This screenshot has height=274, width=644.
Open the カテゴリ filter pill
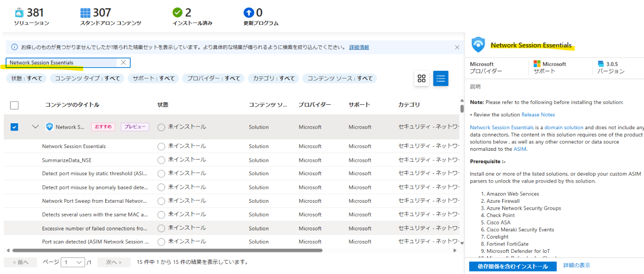[273, 78]
